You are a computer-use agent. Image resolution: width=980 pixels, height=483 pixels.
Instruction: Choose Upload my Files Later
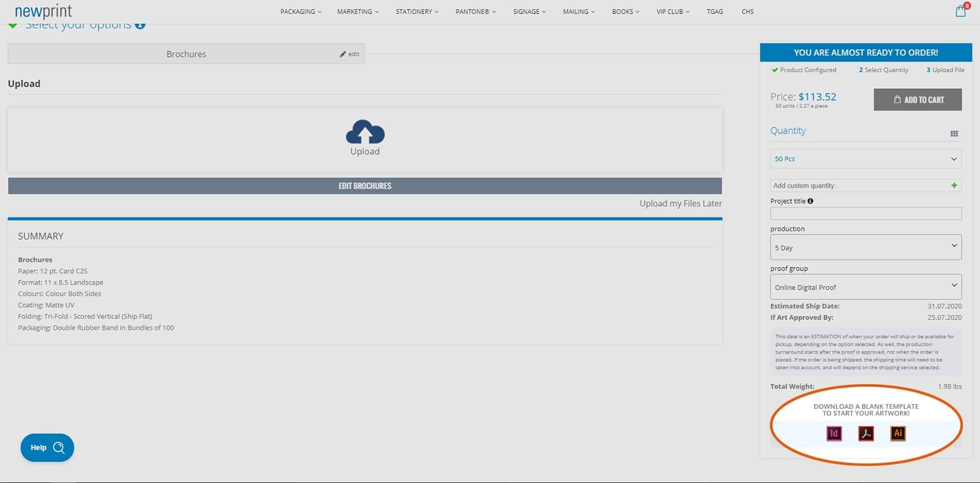coord(680,203)
